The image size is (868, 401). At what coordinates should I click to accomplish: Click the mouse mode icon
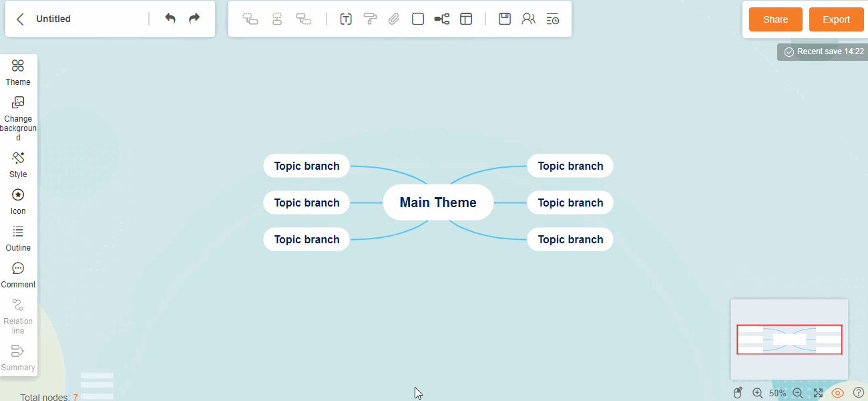738,393
